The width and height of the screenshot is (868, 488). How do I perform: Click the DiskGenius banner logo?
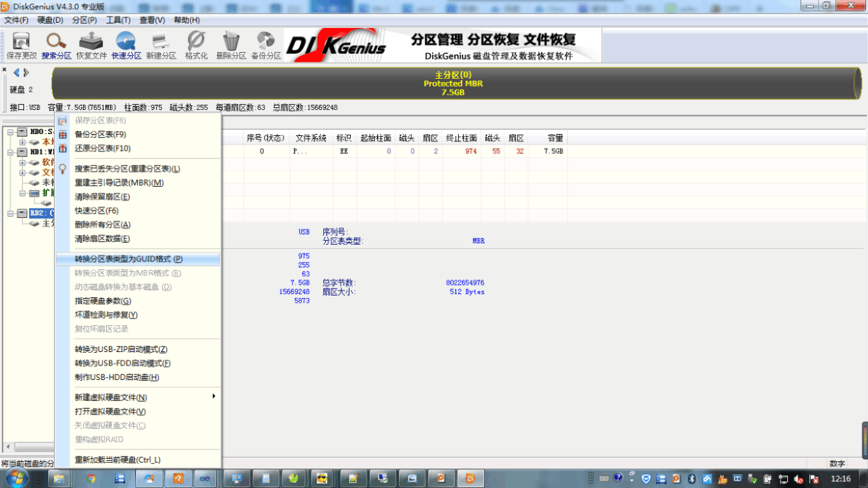tap(336, 45)
